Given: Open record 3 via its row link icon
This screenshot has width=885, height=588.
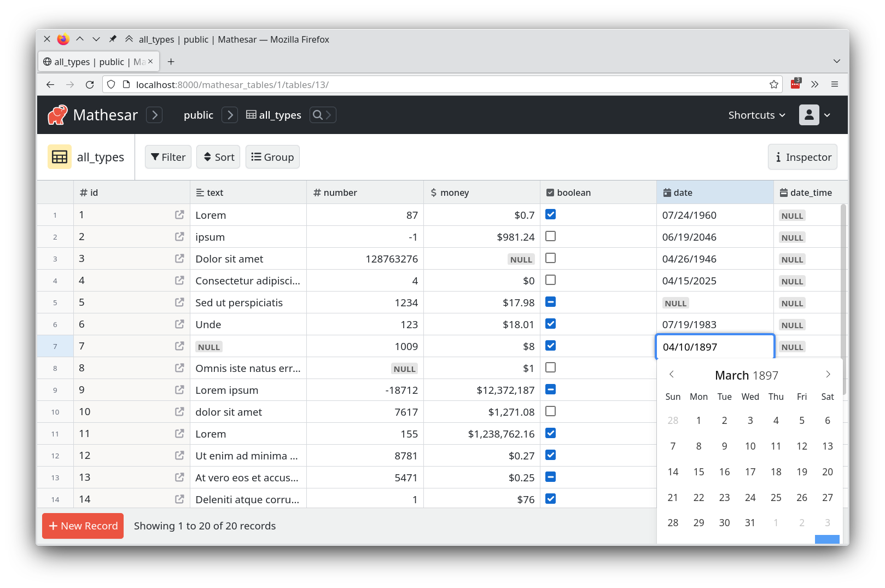Looking at the screenshot, I should [x=179, y=258].
